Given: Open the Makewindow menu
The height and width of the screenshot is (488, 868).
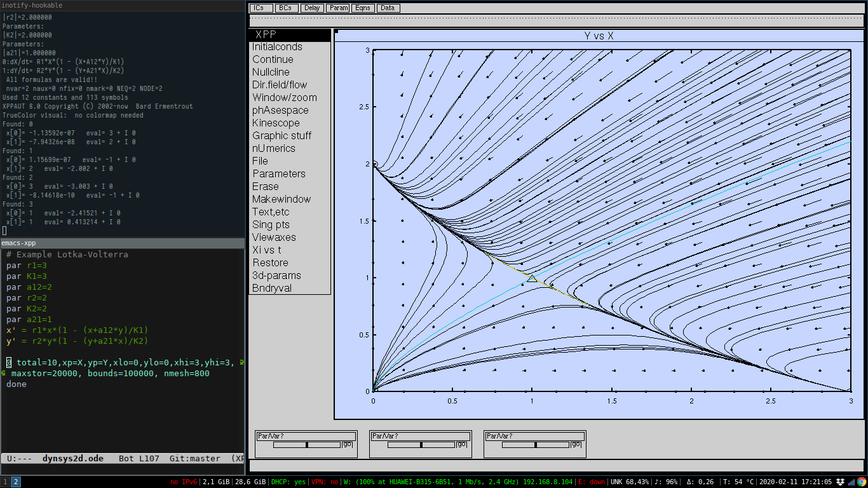Looking at the screenshot, I should [x=290, y=200].
